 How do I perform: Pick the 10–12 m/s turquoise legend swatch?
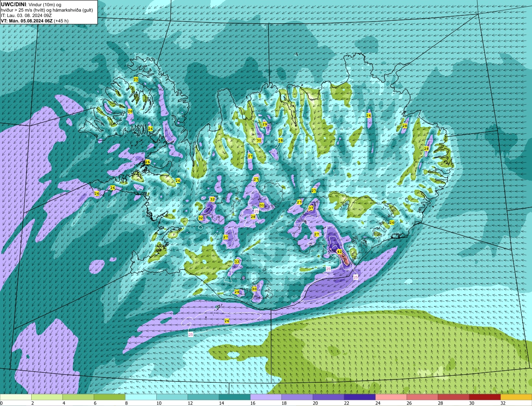click(x=172, y=397)
